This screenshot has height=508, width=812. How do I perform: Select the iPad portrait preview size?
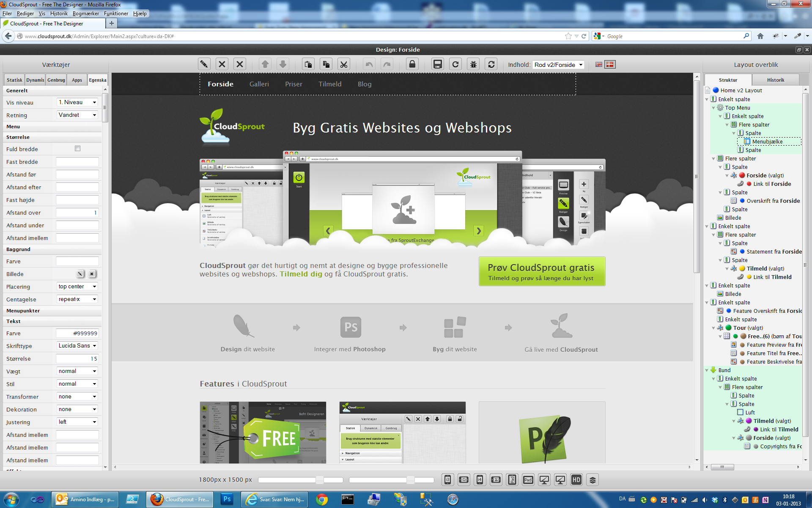tap(512, 480)
